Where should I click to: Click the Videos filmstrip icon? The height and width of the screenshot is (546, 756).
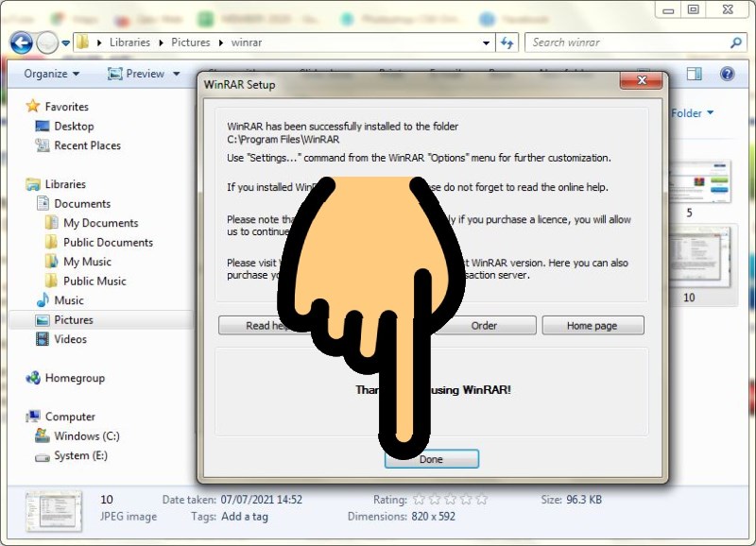[x=43, y=339]
